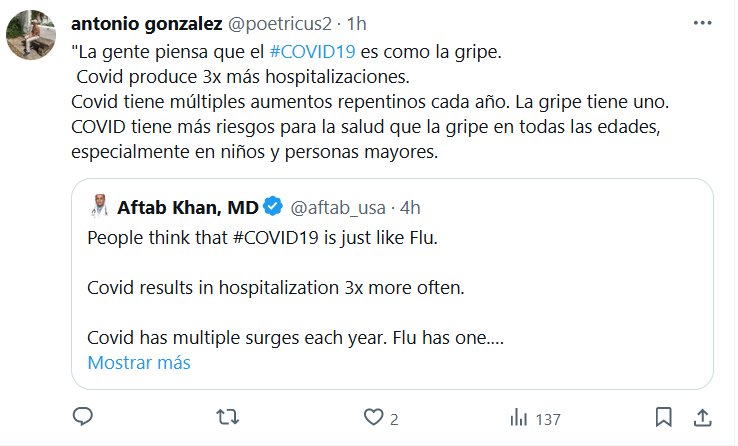Like the tweet with the heart icon
Image resolution: width=738 pixels, height=446 pixels.
(x=374, y=416)
